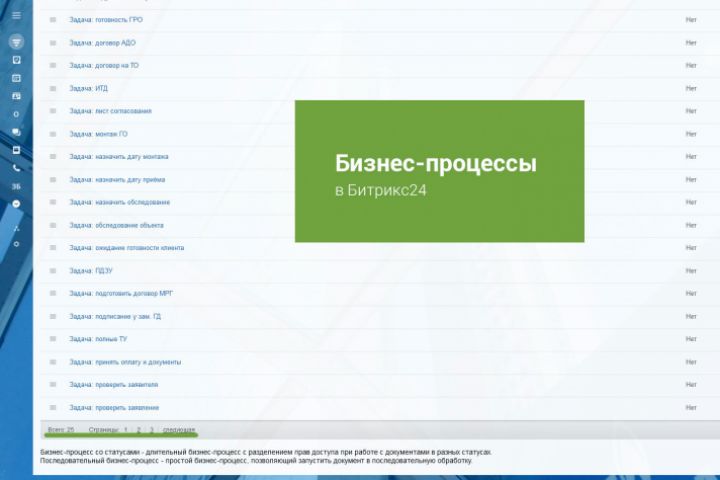The width and height of the screenshot is (720, 480).
Task: Expand actions menu for полные ТУ
Action: [x=53, y=339]
